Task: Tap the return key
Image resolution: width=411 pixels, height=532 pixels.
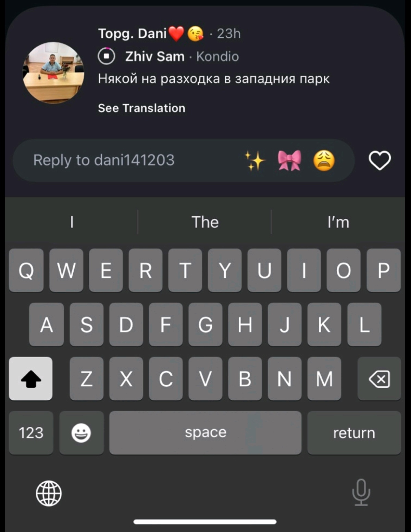Action: pos(354,433)
